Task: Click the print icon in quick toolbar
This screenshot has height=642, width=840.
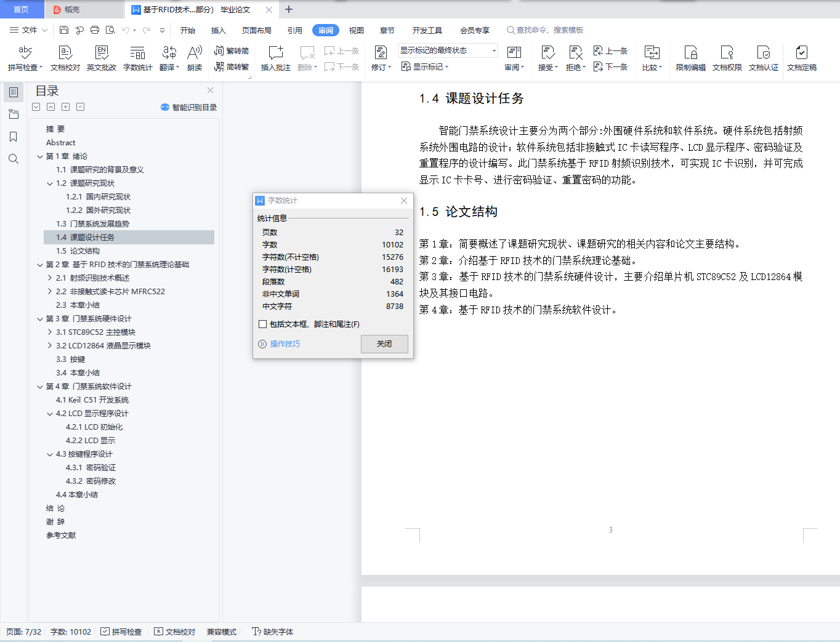Action: coord(95,30)
